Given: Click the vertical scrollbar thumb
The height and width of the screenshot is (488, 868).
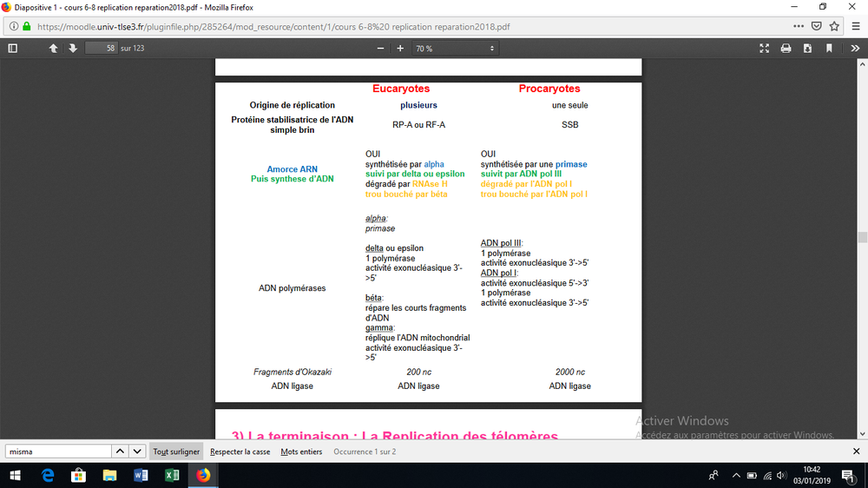Looking at the screenshot, I should pyautogui.click(x=863, y=237).
